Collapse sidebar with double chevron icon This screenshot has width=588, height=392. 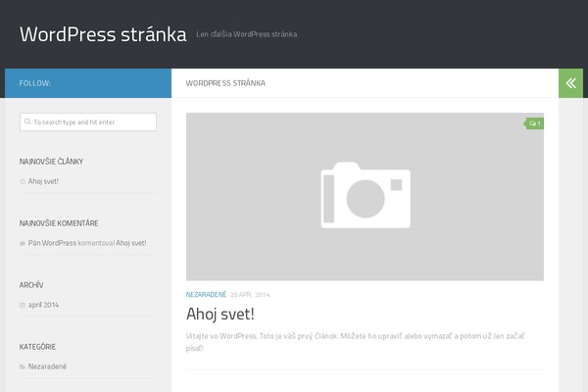570,83
